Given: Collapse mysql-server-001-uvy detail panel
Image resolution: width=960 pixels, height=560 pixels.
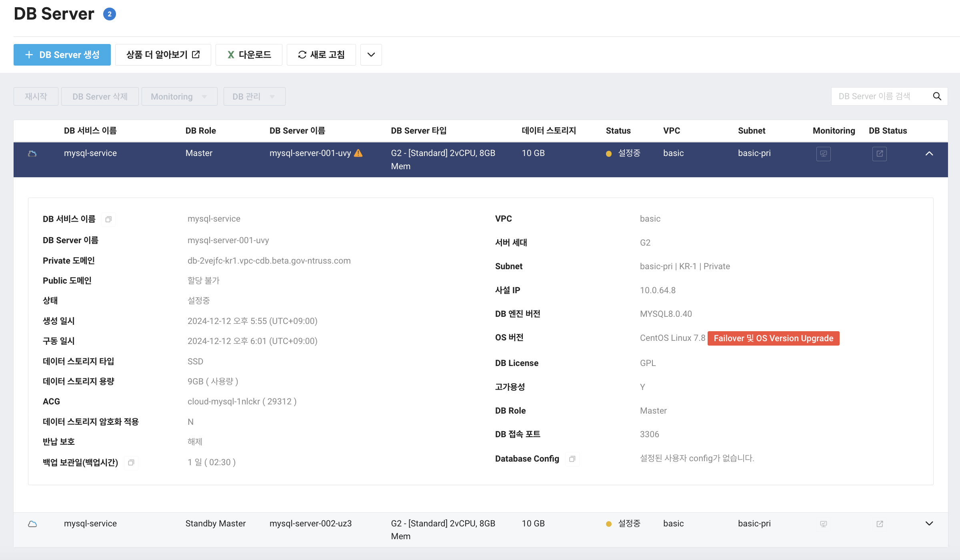Looking at the screenshot, I should click(x=929, y=153).
